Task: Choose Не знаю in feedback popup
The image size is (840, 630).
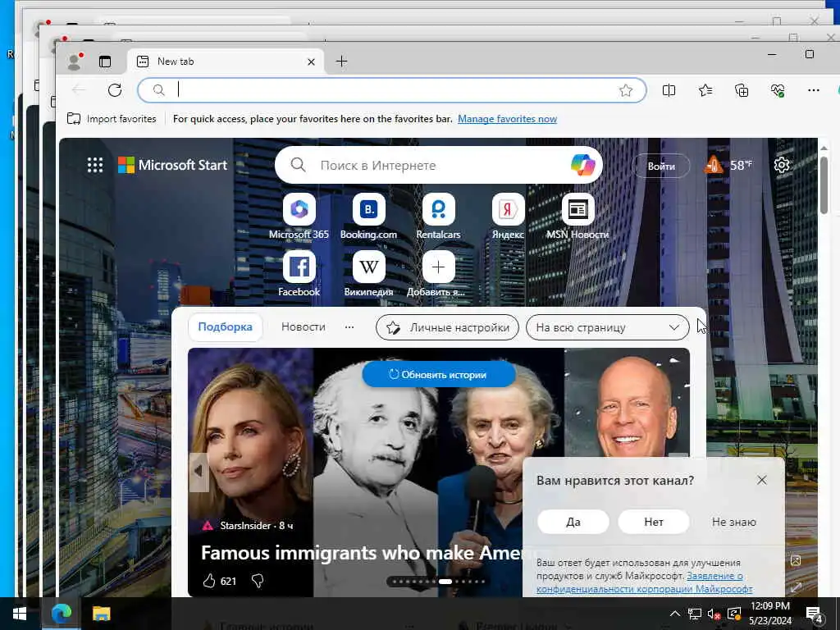Action: click(x=734, y=522)
